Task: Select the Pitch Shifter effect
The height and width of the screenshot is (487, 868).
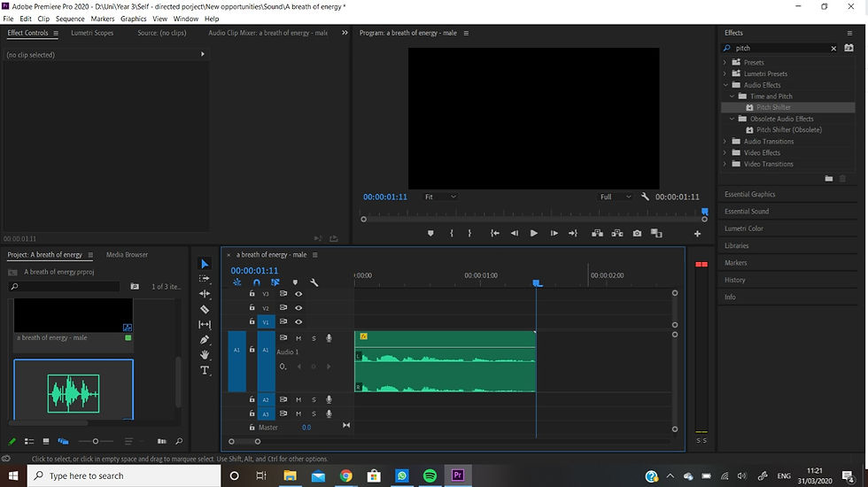Action: pyautogui.click(x=773, y=107)
